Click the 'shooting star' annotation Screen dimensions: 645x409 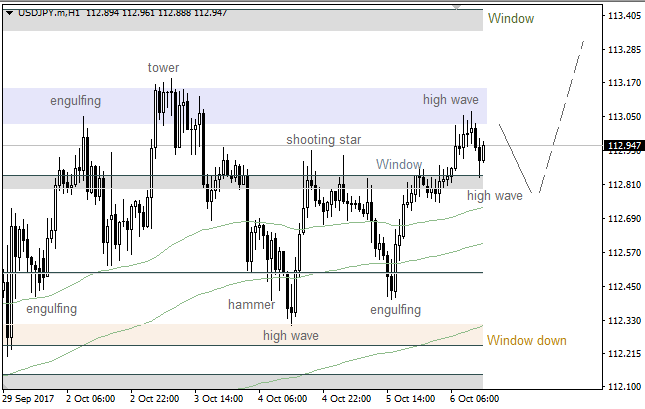(323, 140)
